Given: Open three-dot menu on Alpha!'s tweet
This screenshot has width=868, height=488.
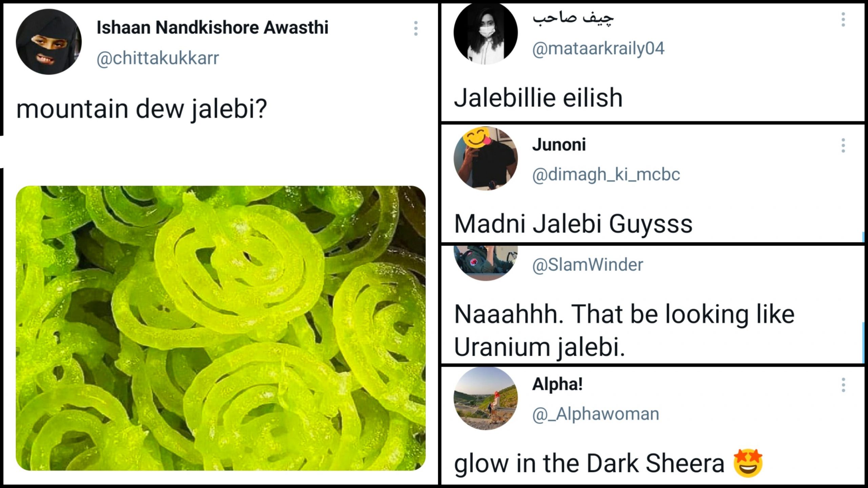Looking at the screenshot, I should pos(843,385).
